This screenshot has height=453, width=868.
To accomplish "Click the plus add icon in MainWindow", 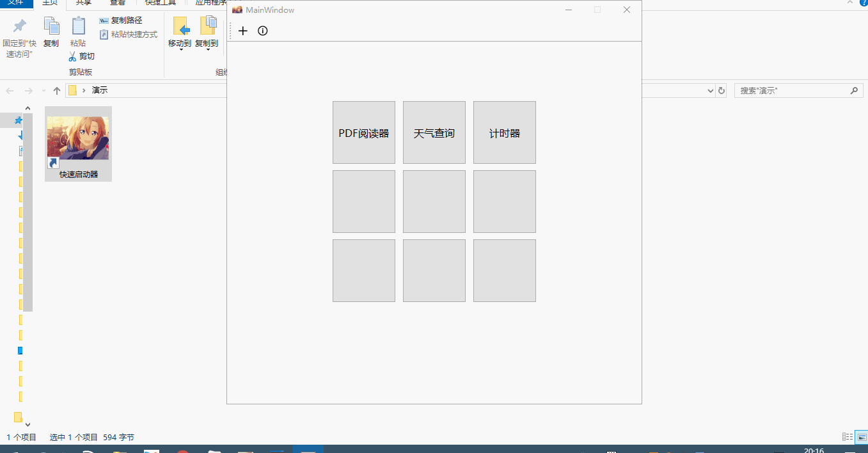I will 243,31.
